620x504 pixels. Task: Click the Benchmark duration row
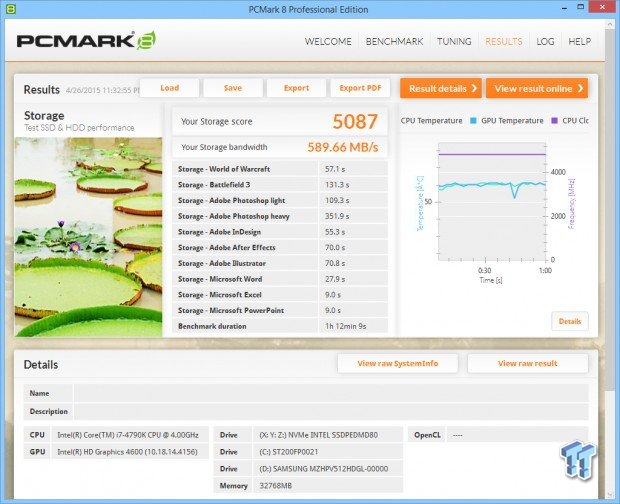point(280,326)
